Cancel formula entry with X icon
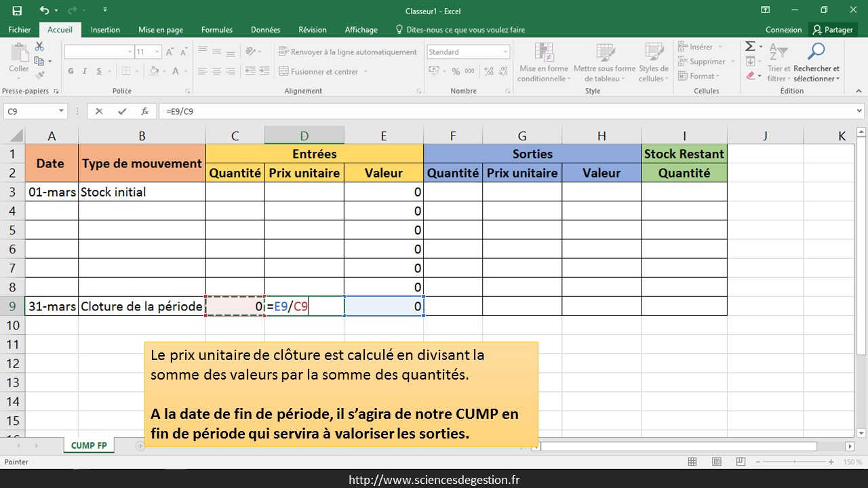 99,112
